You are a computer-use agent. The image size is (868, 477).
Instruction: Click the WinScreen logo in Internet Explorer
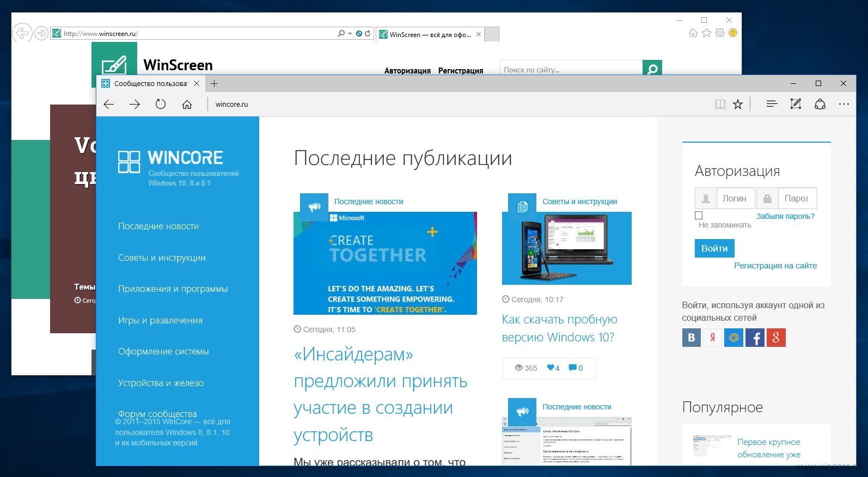pos(114,60)
